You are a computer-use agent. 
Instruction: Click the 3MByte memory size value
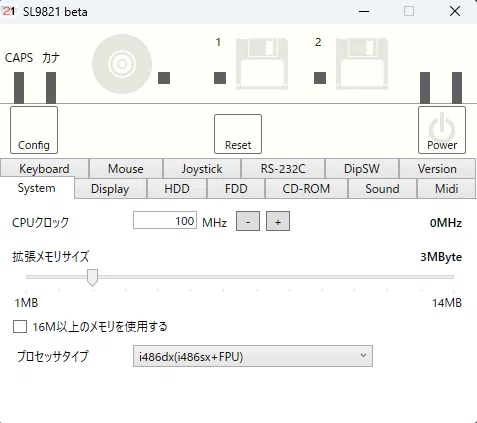tap(441, 257)
